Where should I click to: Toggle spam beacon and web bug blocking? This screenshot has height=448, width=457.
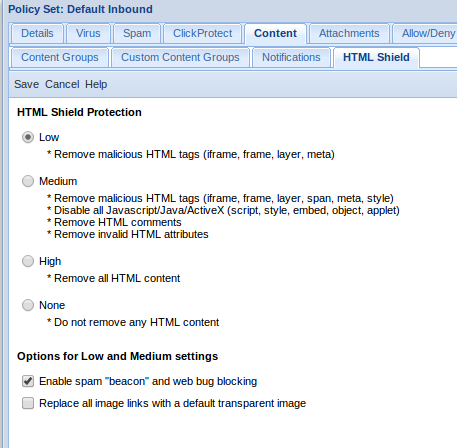28,381
